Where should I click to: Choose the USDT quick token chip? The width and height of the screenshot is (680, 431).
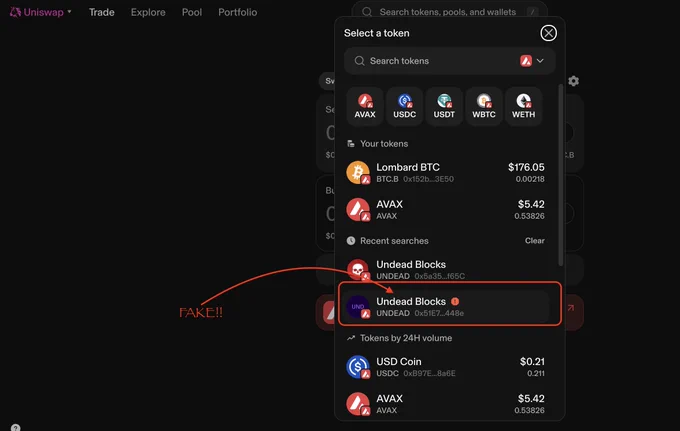pos(444,106)
